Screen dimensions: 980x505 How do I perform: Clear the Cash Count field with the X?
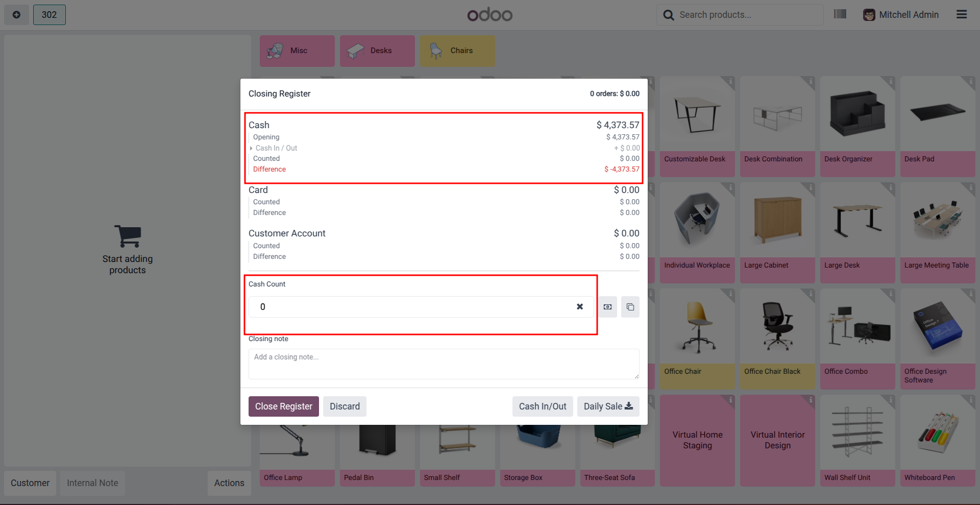coord(580,307)
